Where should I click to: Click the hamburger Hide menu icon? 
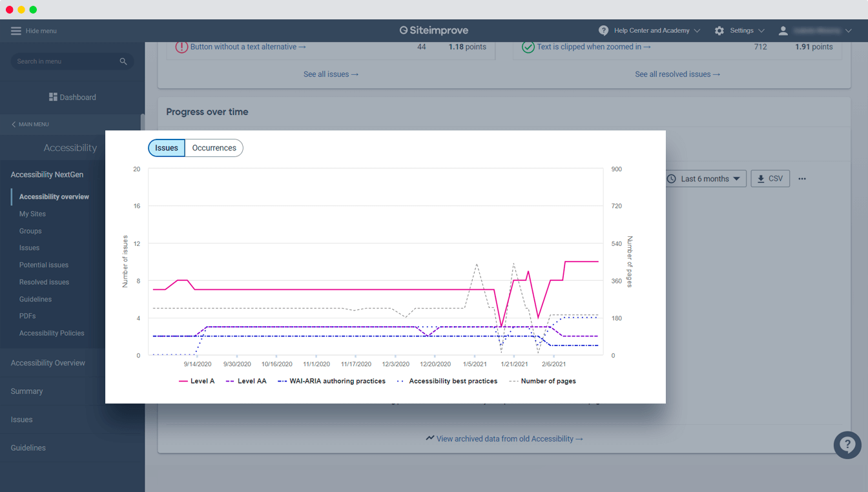[16, 31]
